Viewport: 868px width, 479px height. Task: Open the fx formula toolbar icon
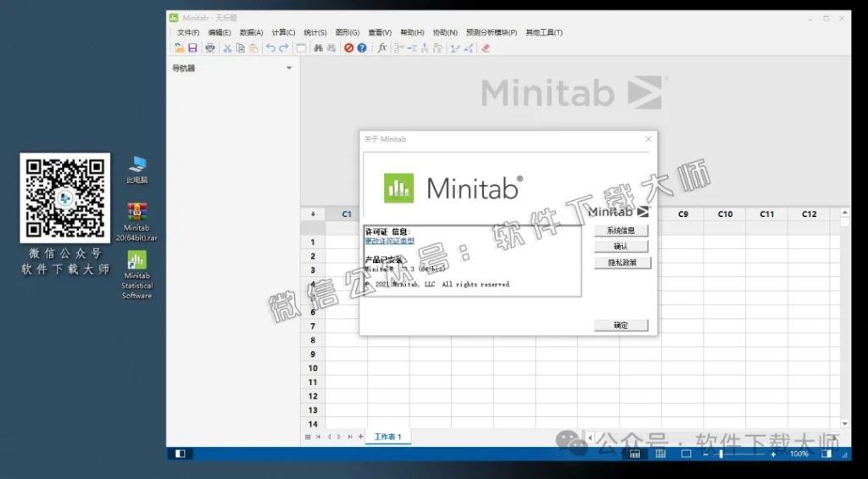pos(382,48)
